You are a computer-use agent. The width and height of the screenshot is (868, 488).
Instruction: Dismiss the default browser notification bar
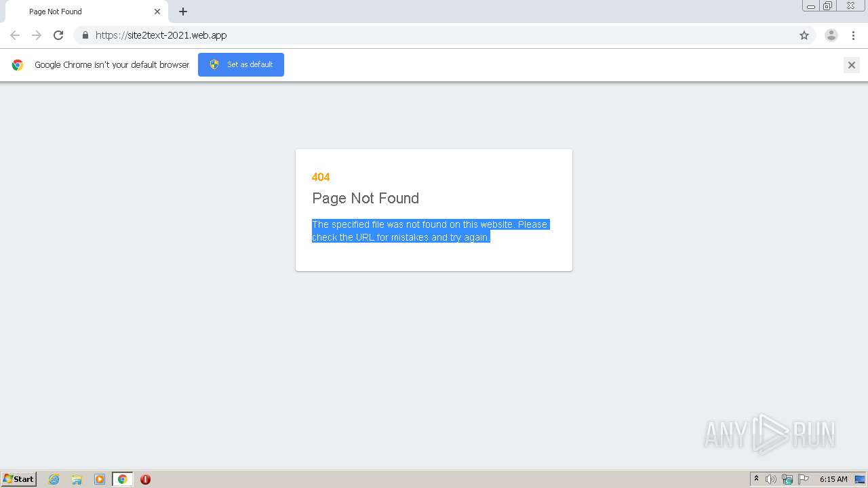(852, 65)
